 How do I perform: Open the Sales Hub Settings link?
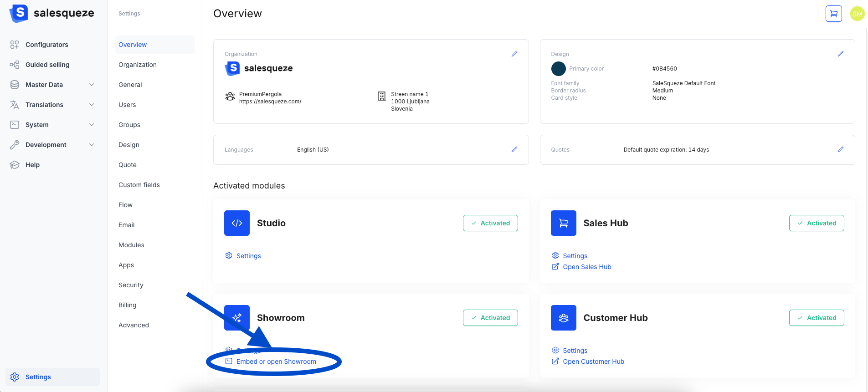[x=575, y=256]
